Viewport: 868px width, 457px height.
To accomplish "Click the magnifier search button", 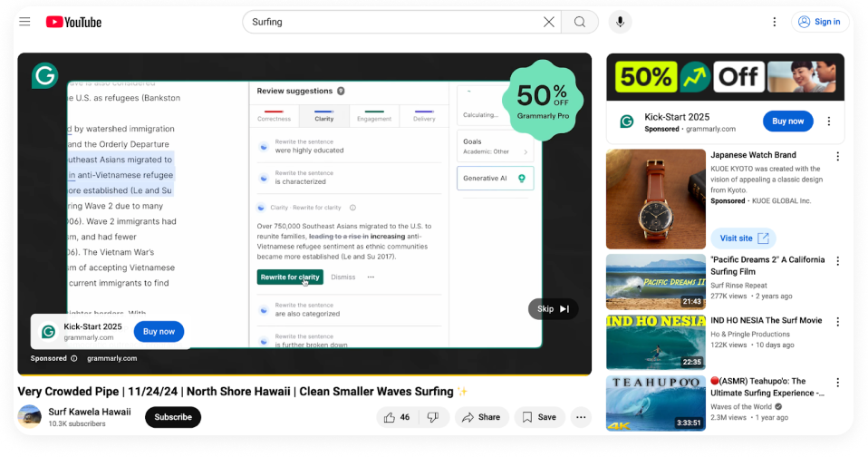I will (580, 22).
